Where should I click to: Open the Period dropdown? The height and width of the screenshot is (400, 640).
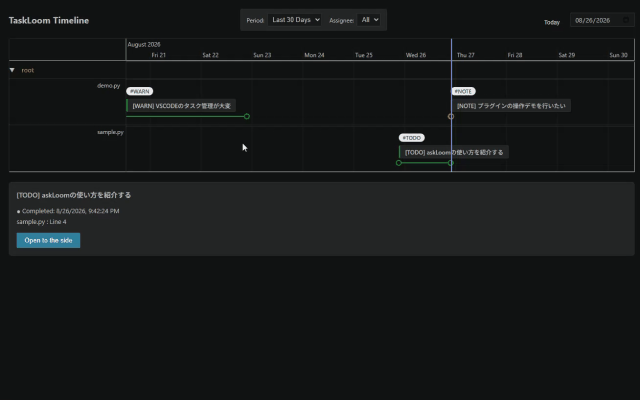[294, 20]
